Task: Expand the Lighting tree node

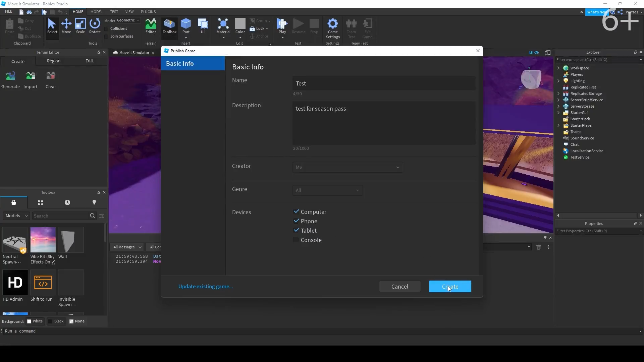Action: click(x=558, y=81)
